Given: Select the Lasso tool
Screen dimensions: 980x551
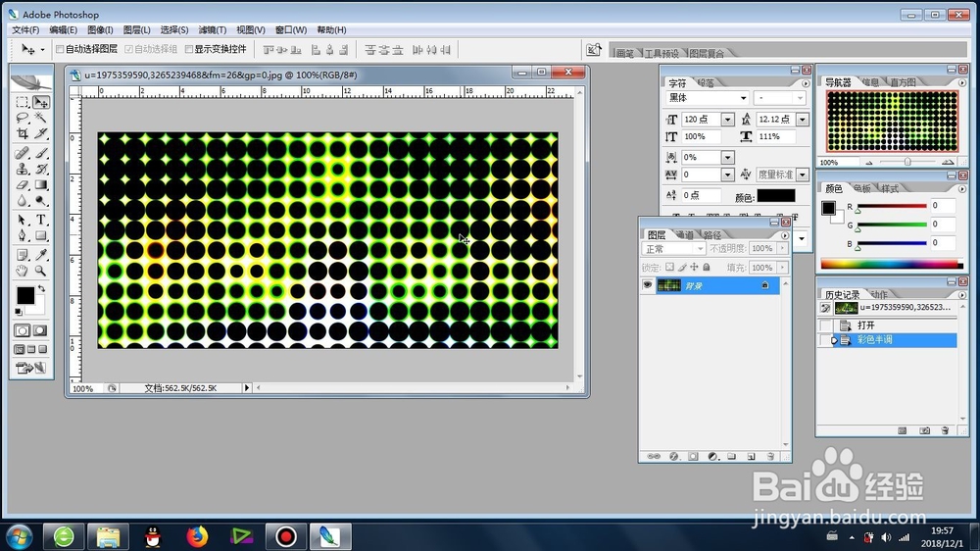Looking at the screenshot, I should 22,118.
